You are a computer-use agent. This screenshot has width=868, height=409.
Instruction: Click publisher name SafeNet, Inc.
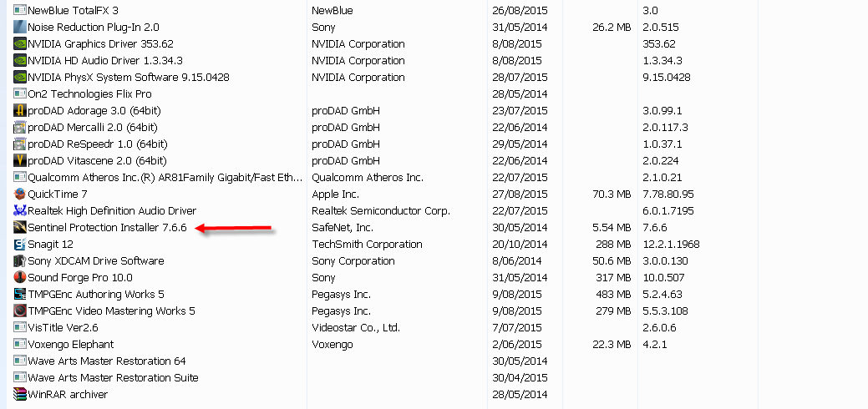(x=343, y=228)
